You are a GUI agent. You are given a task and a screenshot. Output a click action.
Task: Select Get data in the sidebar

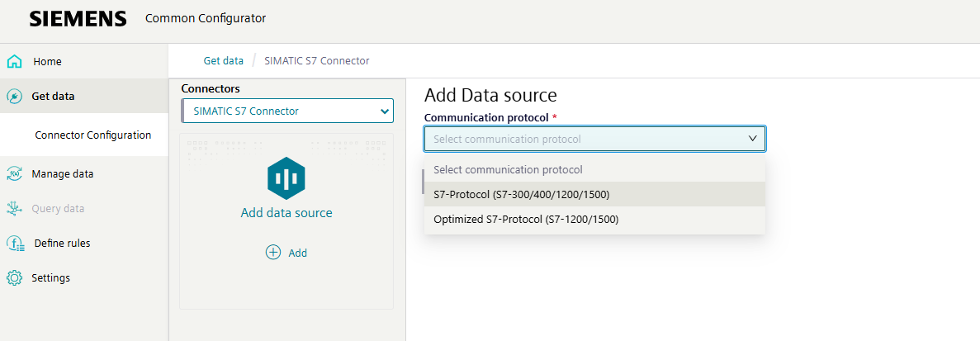click(x=83, y=96)
